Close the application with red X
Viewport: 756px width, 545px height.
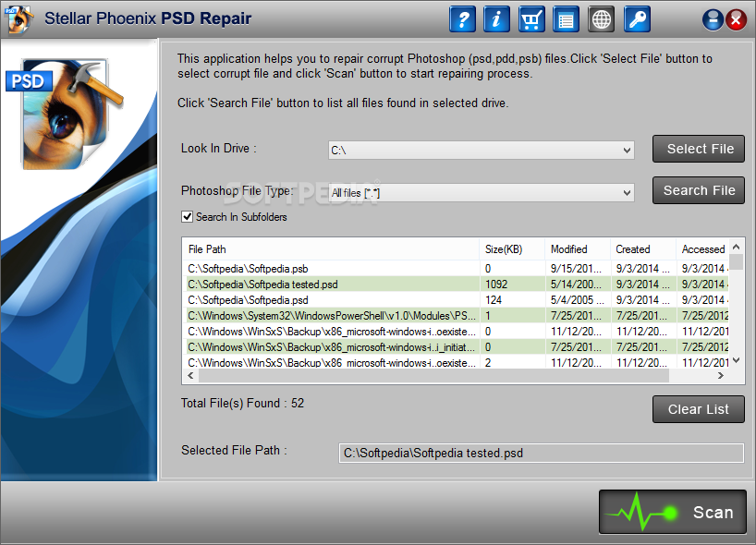pos(736,19)
